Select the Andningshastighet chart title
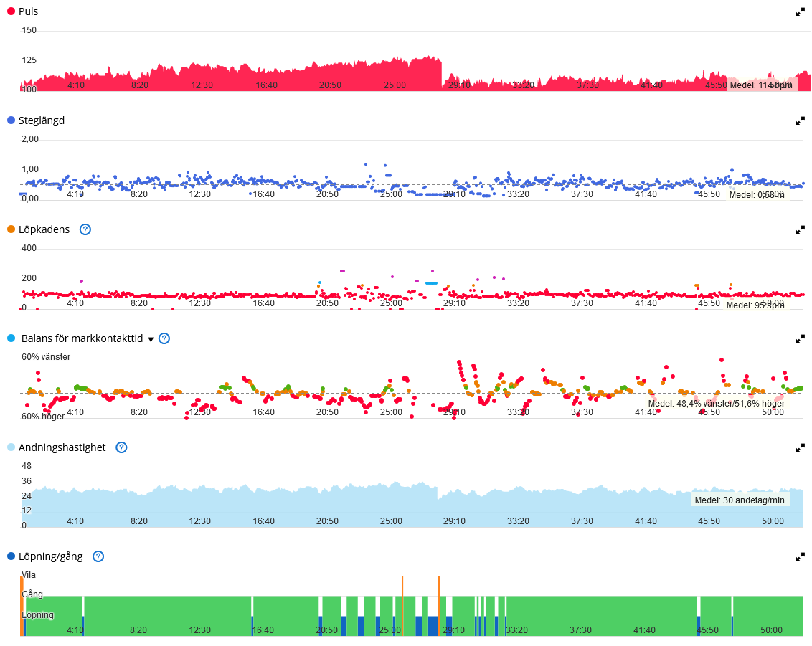This screenshot has height=646, width=812. [x=62, y=447]
